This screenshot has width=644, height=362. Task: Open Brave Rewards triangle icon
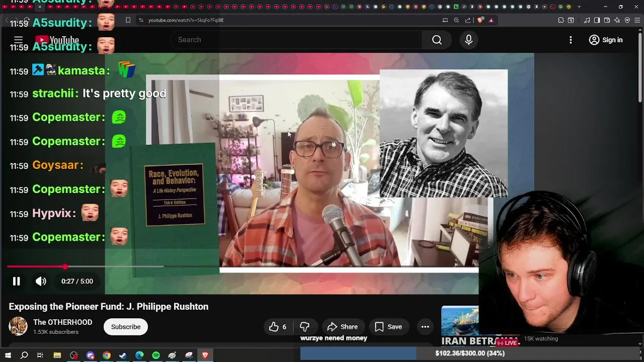coord(491,20)
